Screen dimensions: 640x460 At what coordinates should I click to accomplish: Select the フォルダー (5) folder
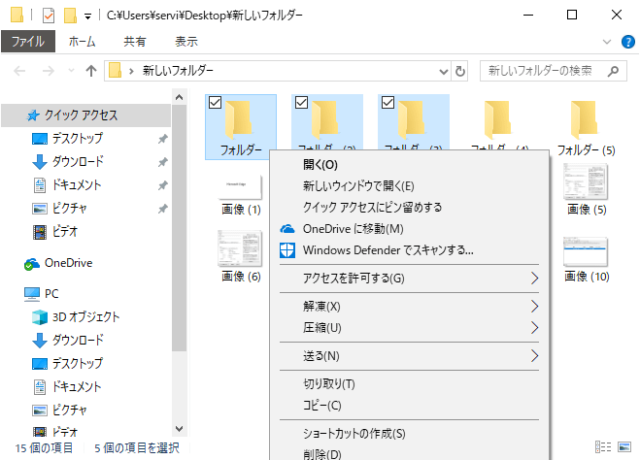point(586,127)
